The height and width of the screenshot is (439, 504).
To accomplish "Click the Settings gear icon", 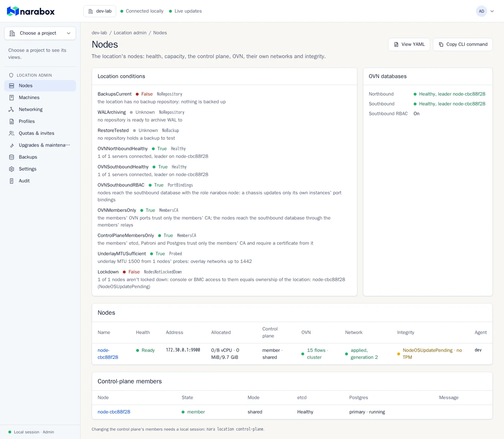I will click(x=12, y=169).
